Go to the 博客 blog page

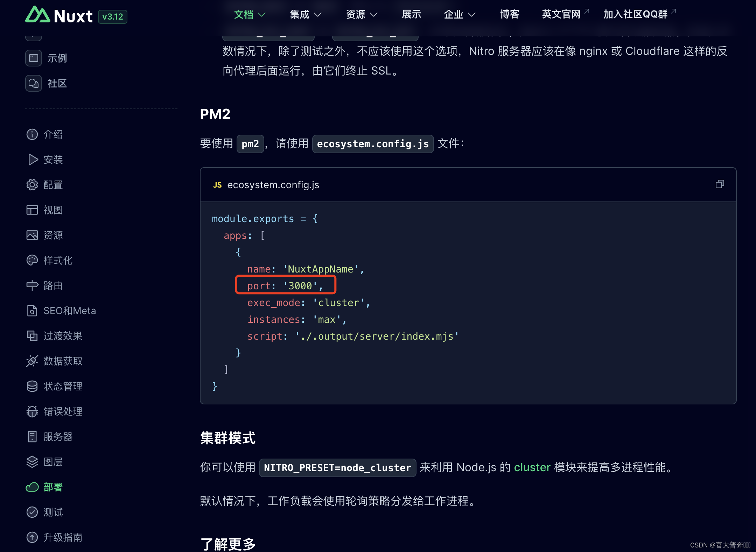[x=510, y=14]
